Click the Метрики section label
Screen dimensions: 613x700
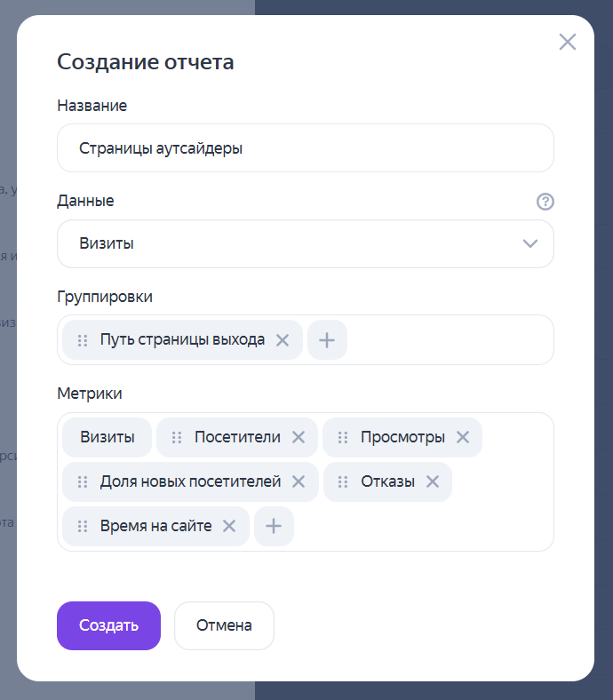tap(90, 394)
